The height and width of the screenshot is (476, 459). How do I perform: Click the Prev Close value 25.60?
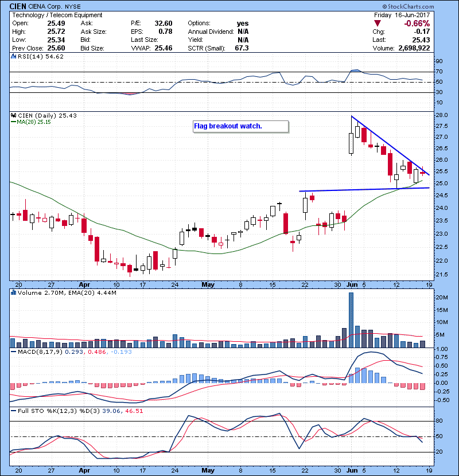56,48
